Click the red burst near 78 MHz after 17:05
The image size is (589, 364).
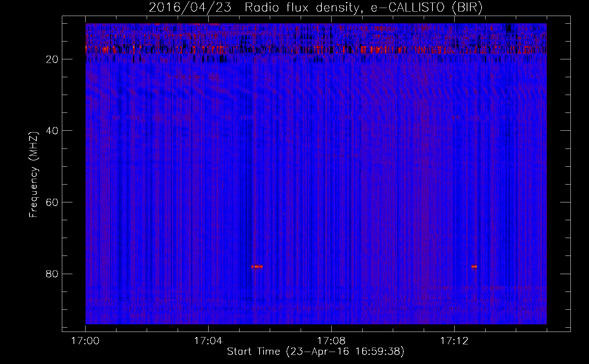click(x=257, y=266)
